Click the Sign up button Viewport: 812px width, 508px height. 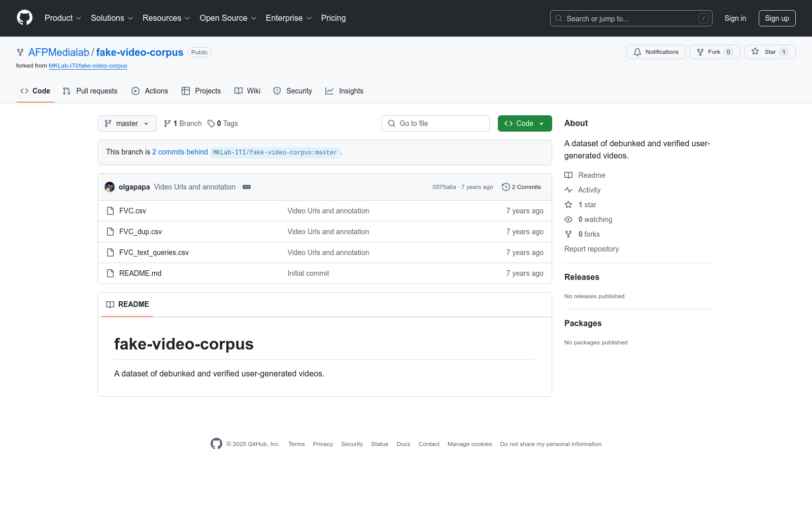(x=777, y=18)
